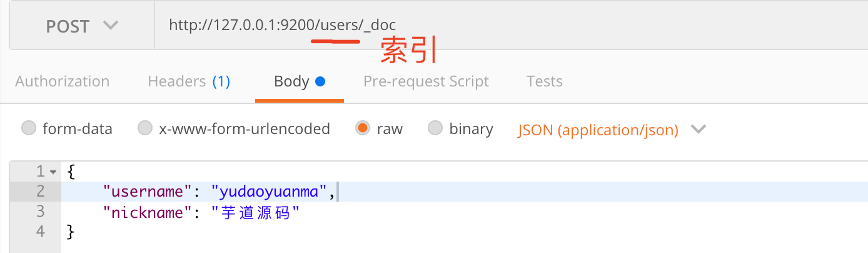The height and width of the screenshot is (253, 868).
Task: Click line number 2 in the editor gutter
Action: (x=41, y=192)
